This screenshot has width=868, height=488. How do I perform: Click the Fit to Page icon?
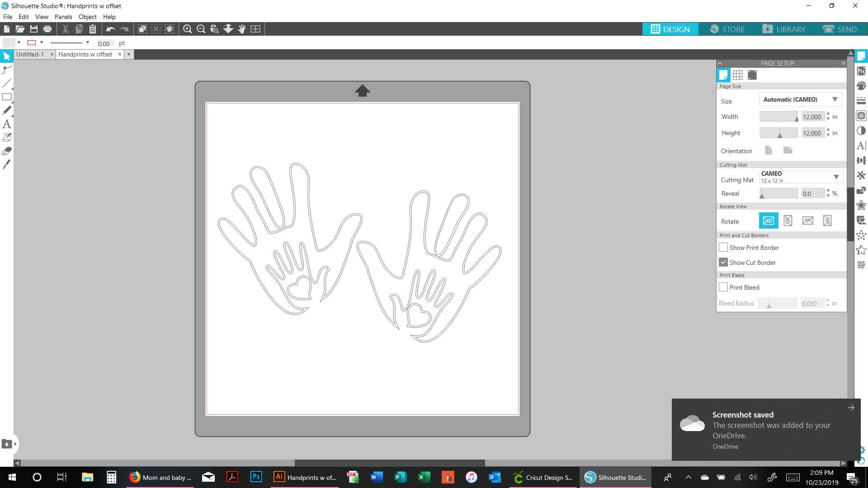coord(255,29)
